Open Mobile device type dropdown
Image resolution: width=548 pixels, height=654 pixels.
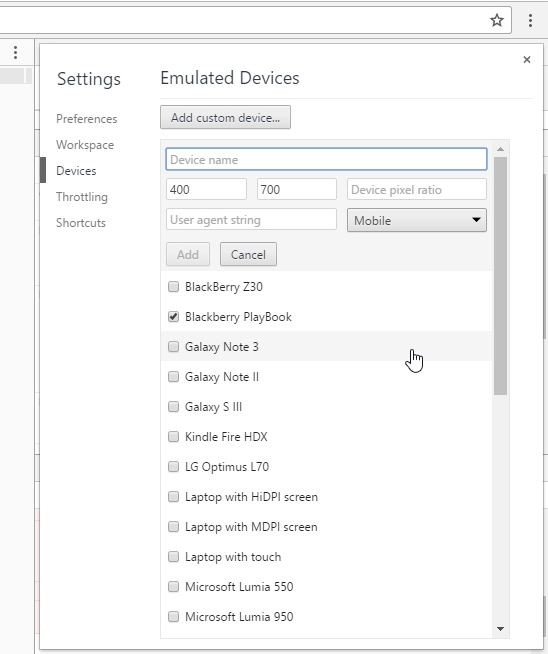pyautogui.click(x=417, y=220)
